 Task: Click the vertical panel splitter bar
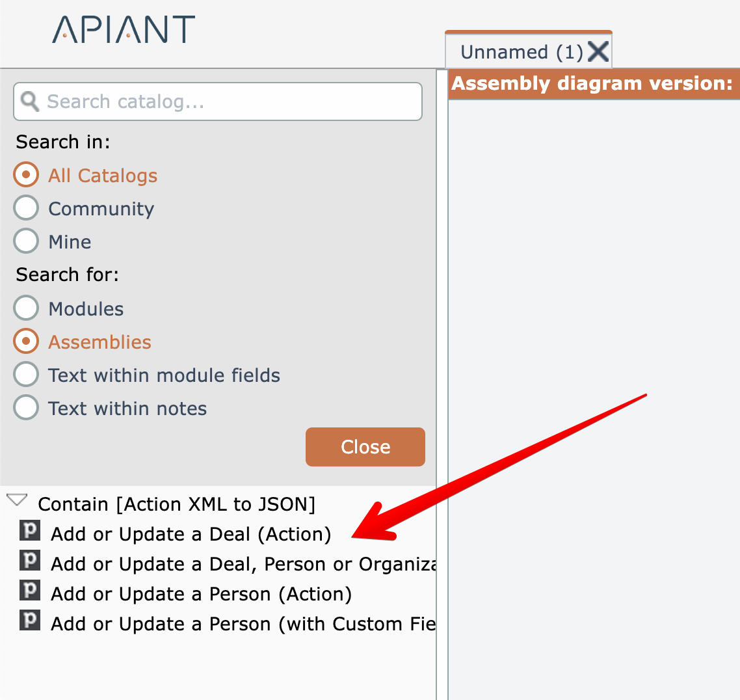442,390
